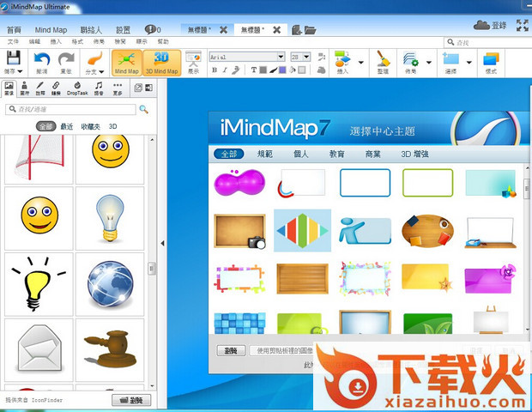
Task: Open the Settings tab
Action: tap(124, 30)
